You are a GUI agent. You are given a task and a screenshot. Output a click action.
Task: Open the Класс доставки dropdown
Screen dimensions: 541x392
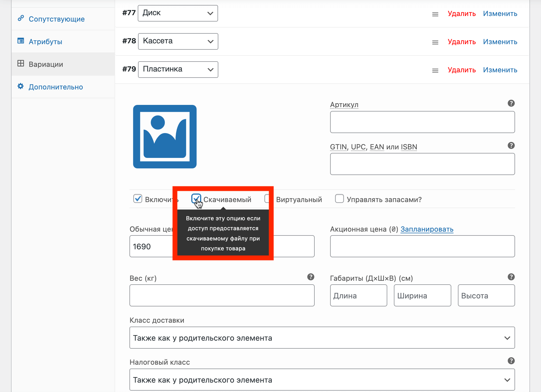tap(322, 338)
